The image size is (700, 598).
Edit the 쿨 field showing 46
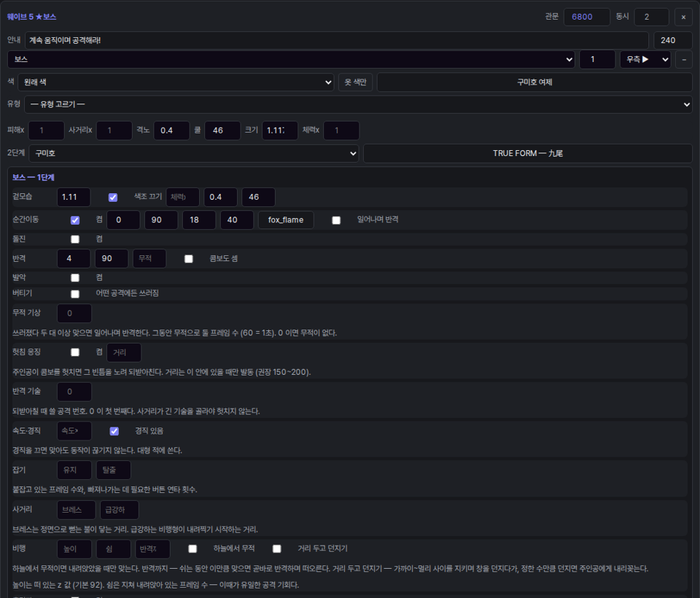[x=222, y=131]
